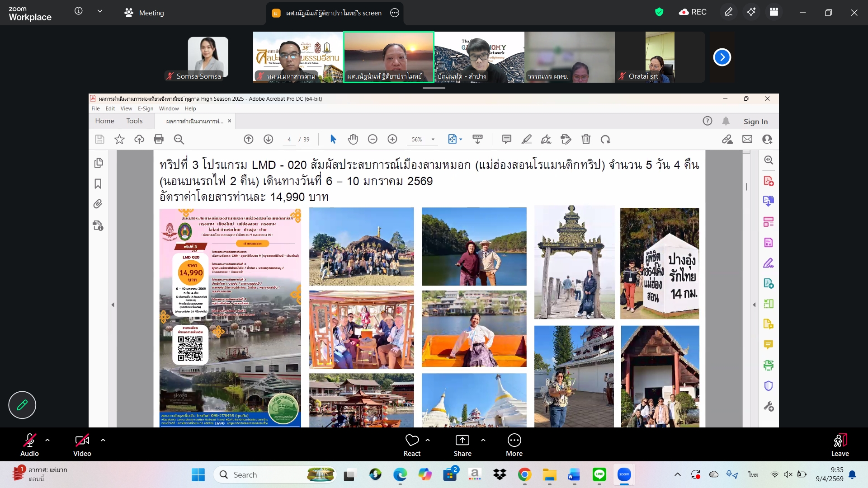This screenshot has width=868, height=488.
Task: Show next participants with arrow
Action: (722, 57)
